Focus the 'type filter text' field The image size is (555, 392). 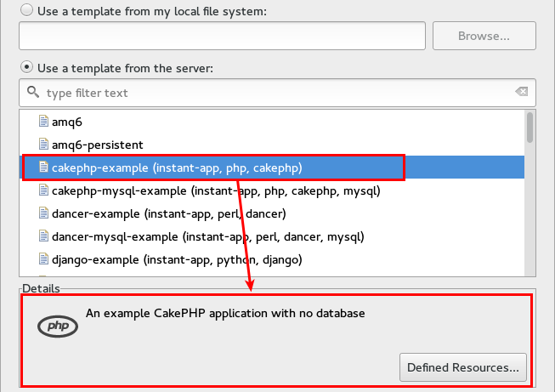point(272,92)
